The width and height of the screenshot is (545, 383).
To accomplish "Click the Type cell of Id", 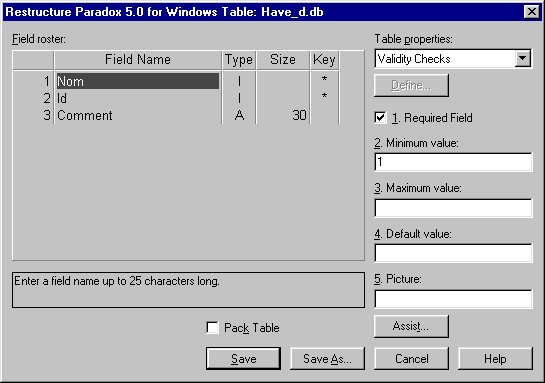I will click(x=239, y=98).
